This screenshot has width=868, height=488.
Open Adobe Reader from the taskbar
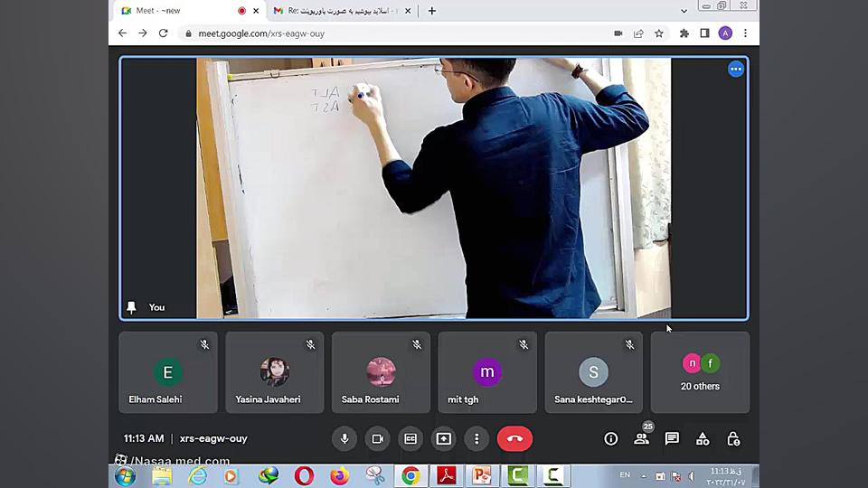click(x=447, y=476)
